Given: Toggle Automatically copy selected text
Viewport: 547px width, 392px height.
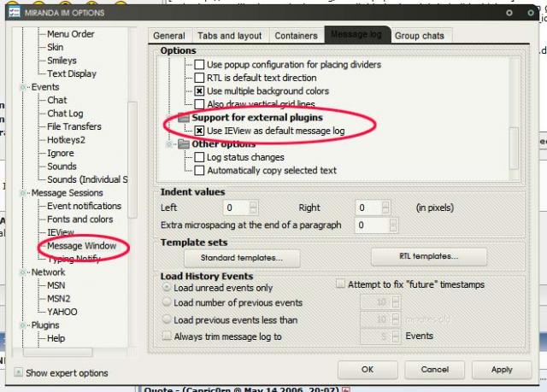Looking at the screenshot, I should pyautogui.click(x=199, y=171).
